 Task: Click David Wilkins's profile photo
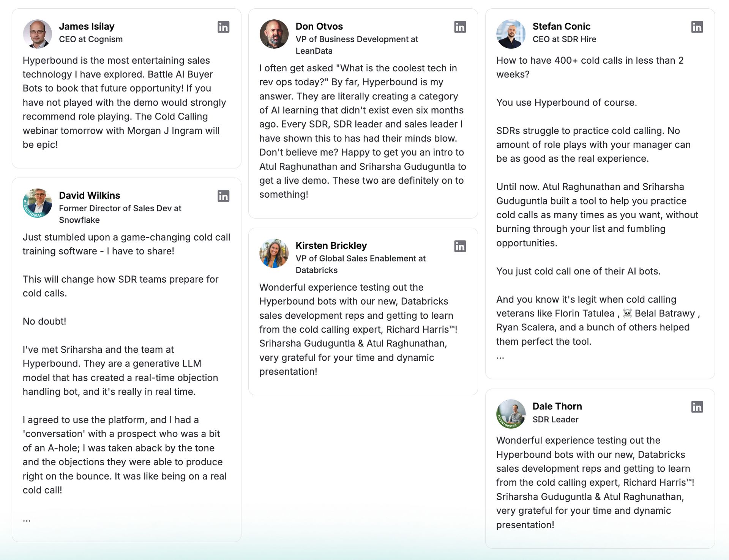(37, 203)
